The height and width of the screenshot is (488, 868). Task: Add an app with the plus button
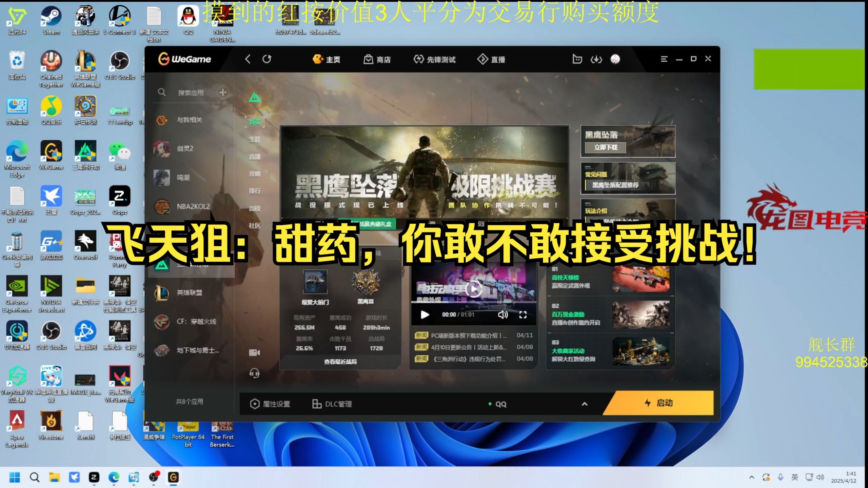tap(223, 92)
